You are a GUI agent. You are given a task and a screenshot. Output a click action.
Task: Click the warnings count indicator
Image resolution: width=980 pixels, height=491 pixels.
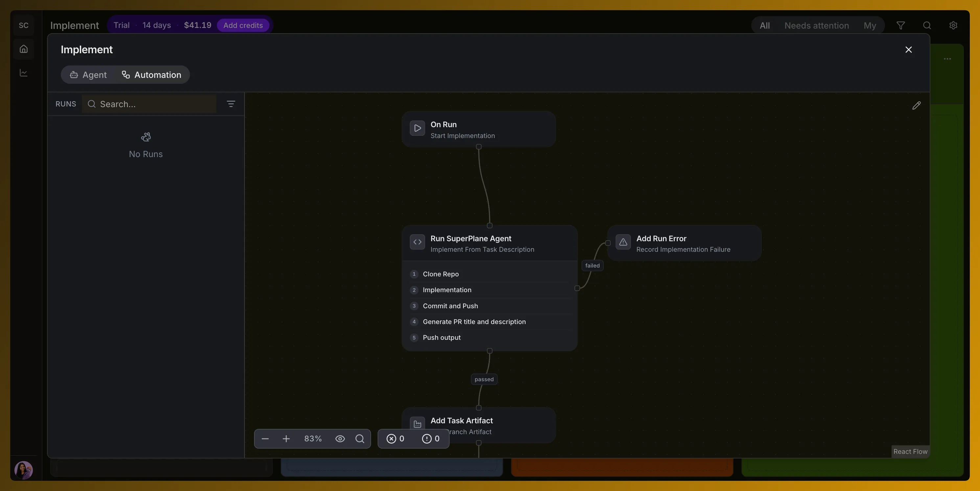coord(431,439)
